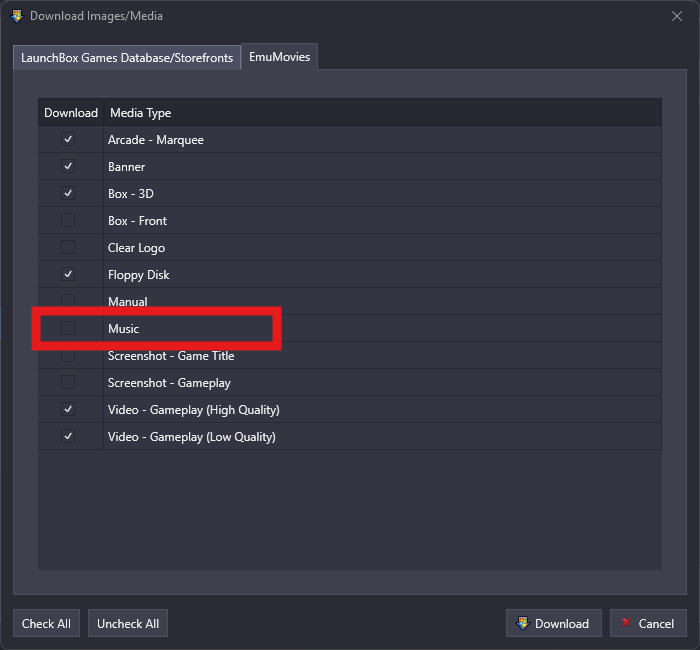Select the EmuMovies tab

pyautogui.click(x=279, y=57)
